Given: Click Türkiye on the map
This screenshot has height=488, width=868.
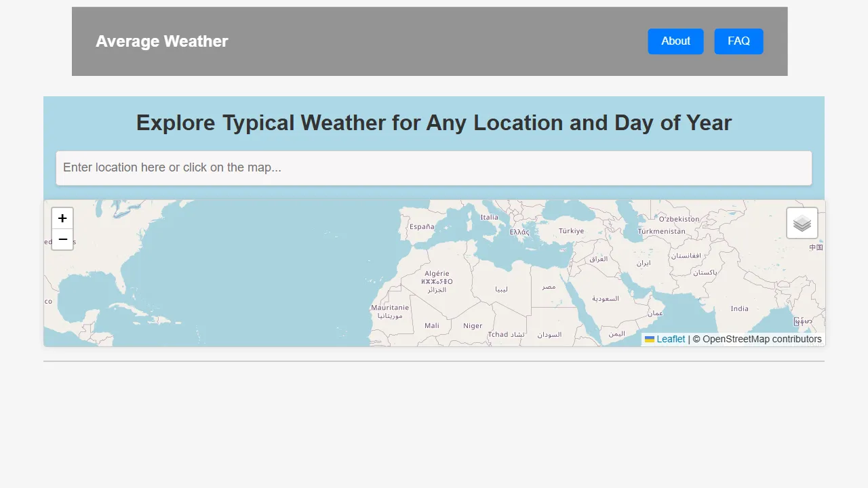Looking at the screenshot, I should (x=570, y=230).
